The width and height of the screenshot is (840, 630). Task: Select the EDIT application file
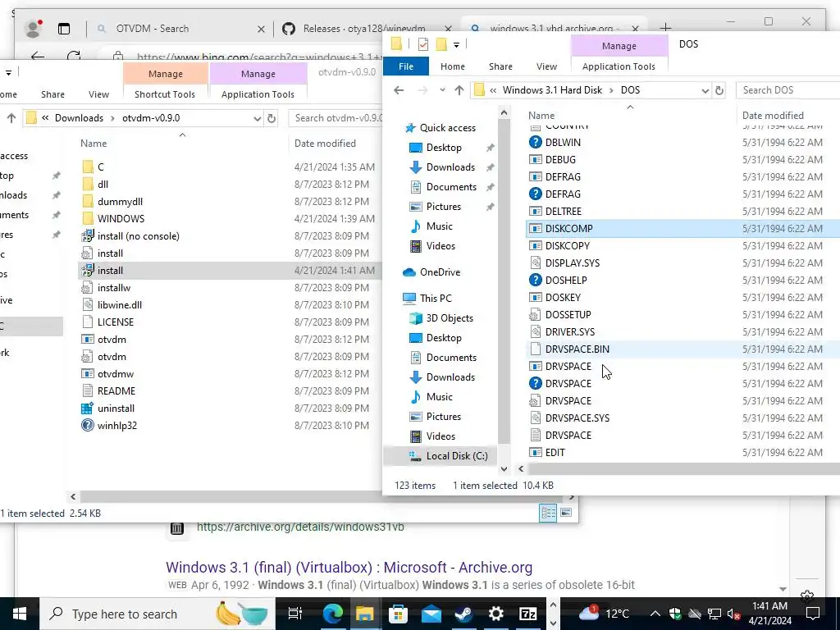click(555, 453)
